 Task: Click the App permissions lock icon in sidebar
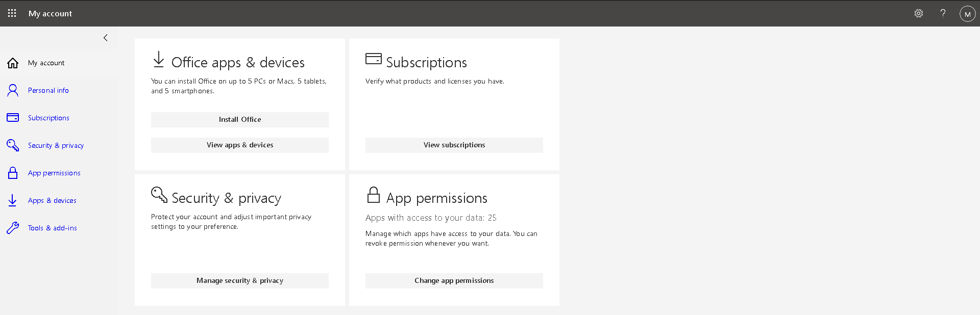click(x=13, y=173)
